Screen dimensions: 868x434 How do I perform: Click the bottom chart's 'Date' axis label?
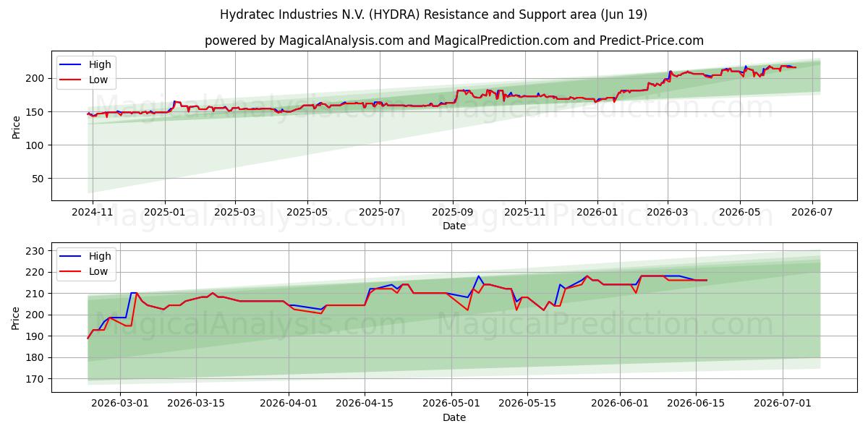454,417
